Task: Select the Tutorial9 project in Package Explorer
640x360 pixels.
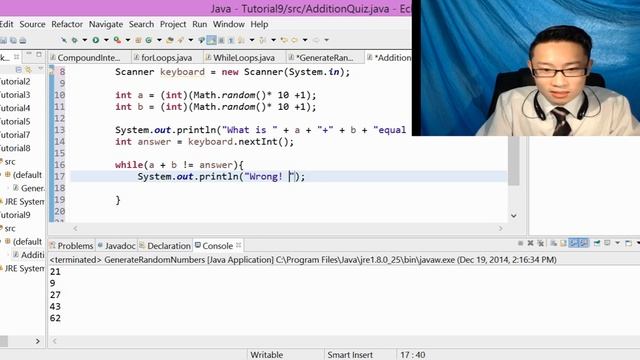Action: 15,215
